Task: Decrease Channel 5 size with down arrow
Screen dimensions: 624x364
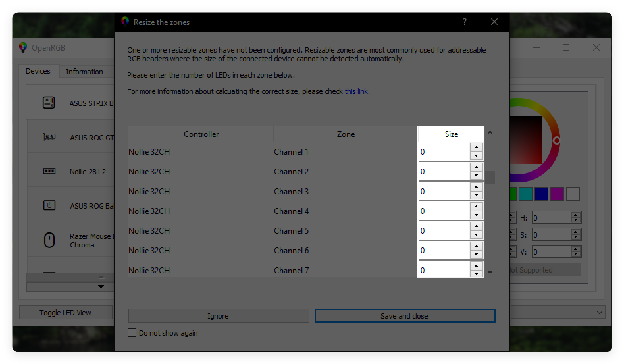Action: (x=477, y=235)
